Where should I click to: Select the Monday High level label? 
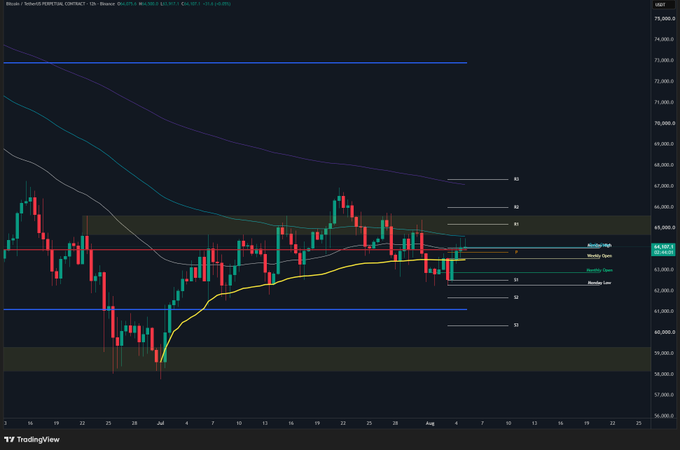[x=599, y=246]
